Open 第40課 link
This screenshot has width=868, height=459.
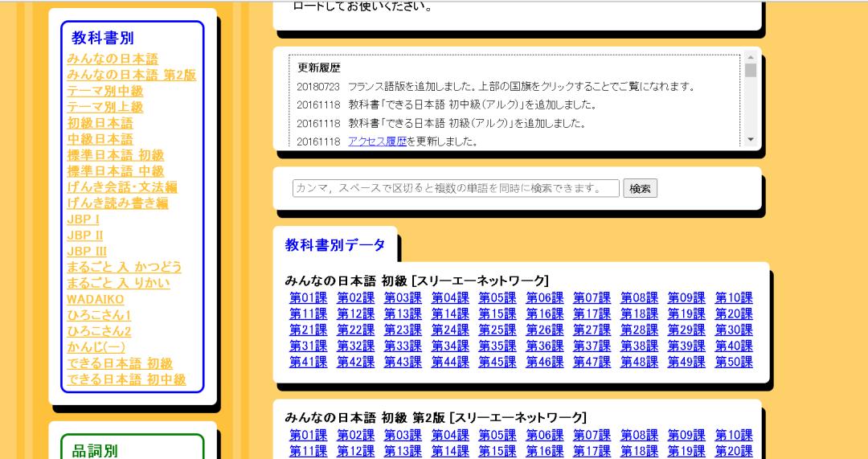tap(734, 346)
